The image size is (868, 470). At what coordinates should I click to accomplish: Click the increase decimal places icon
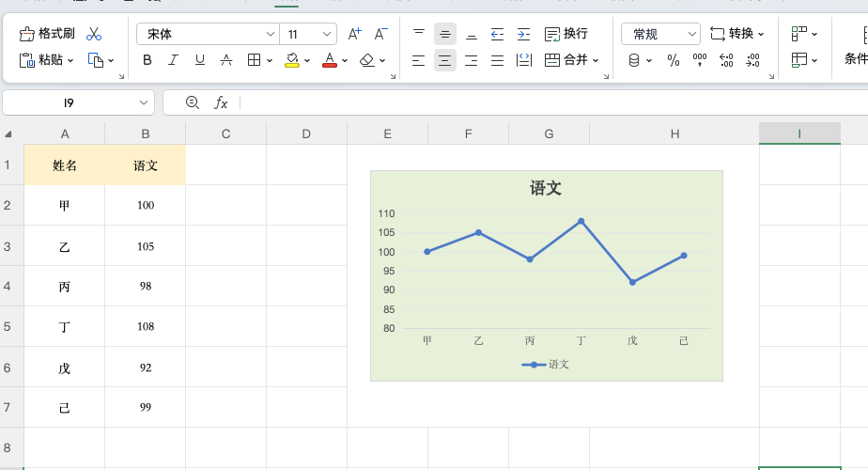click(x=725, y=60)
